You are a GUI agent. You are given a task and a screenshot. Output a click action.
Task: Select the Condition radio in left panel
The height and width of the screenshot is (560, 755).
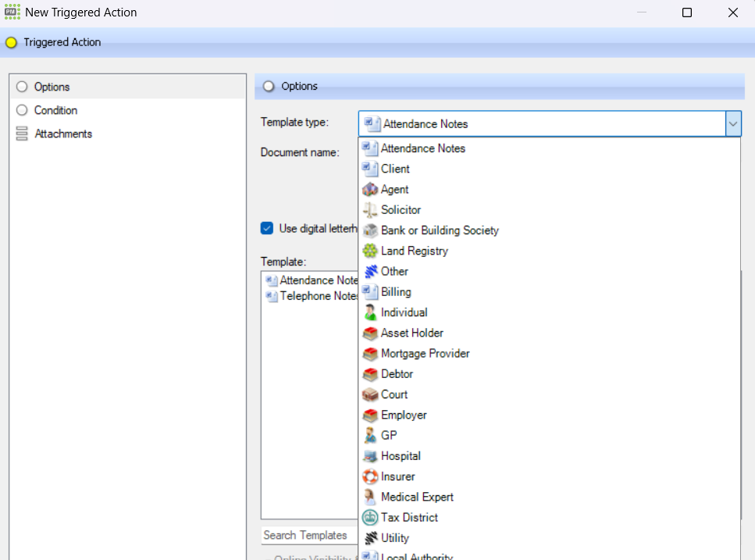(x=22, y=110)
